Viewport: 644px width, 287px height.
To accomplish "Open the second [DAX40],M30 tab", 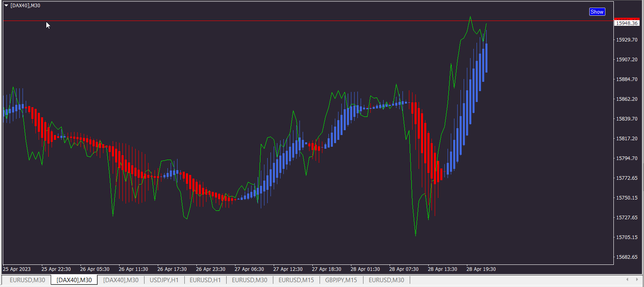I will pyautogui.click(x=121, y=280).
